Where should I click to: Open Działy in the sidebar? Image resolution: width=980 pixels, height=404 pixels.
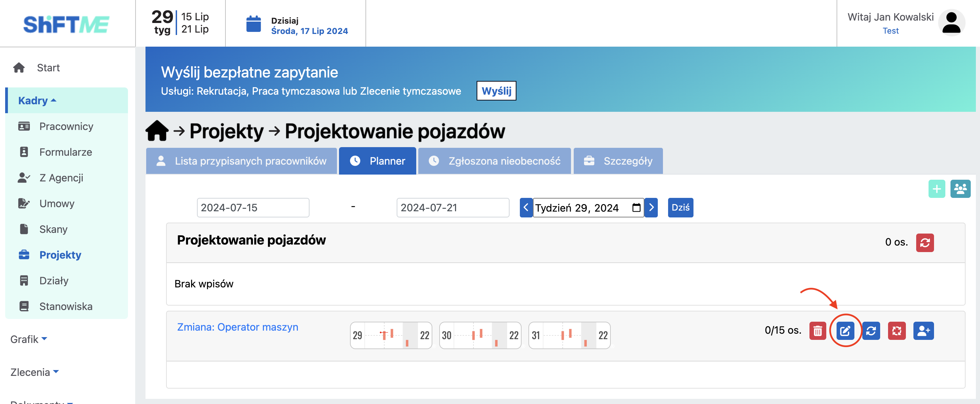(54, 281)
